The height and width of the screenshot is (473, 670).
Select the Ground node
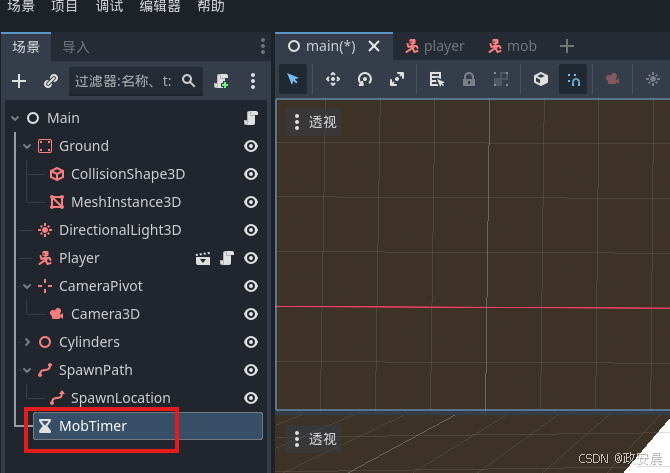pyautogui.click(x=84, y=146)
